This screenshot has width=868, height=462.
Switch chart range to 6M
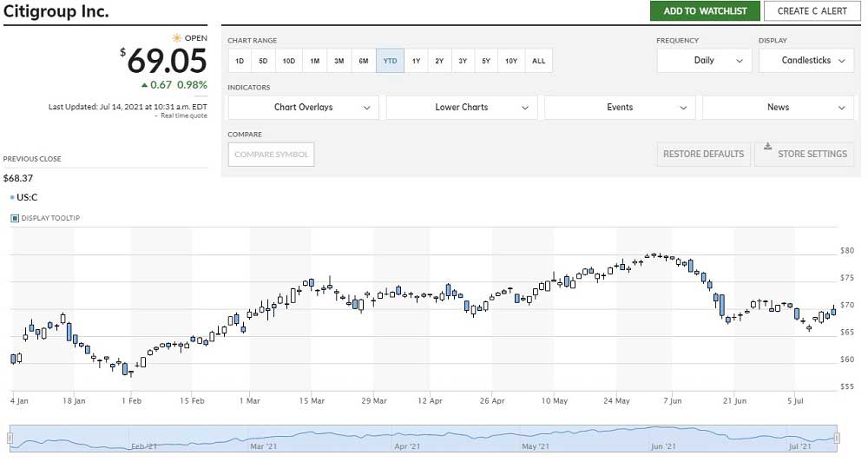[x=363, y=61]
